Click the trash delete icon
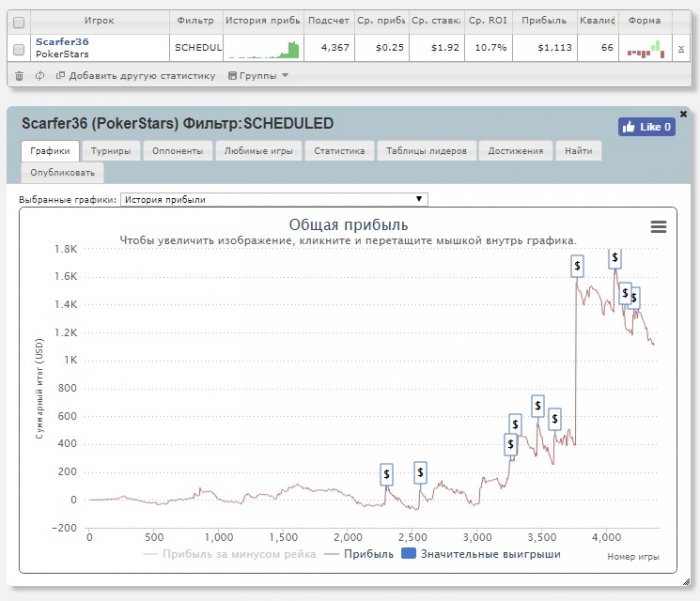 point(19,76)
